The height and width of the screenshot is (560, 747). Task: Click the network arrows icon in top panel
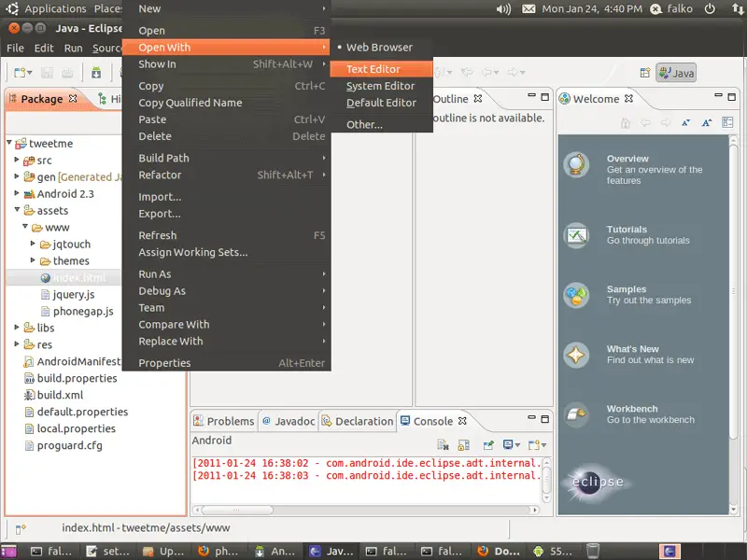tap(738, 9)
